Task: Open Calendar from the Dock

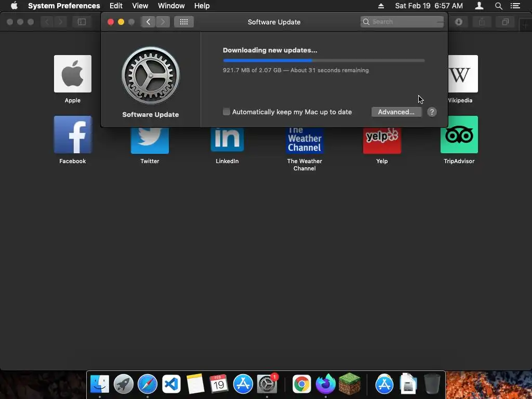Action: [219, 384]
